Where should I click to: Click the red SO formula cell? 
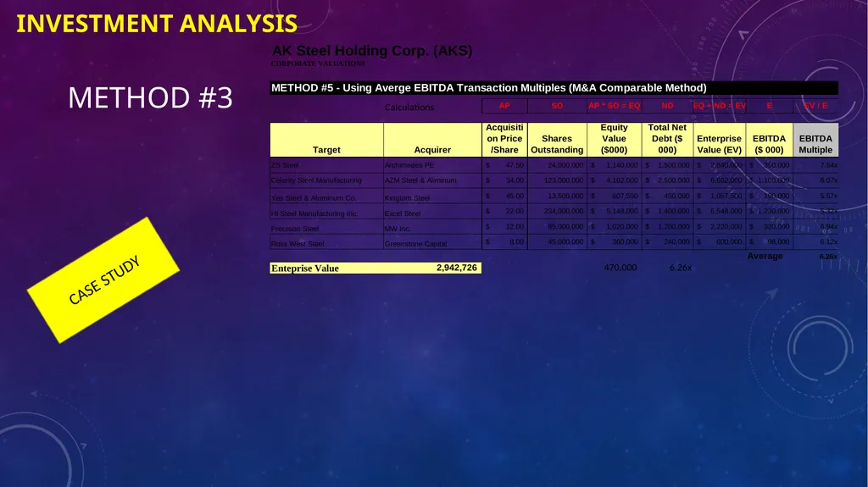(x=557, y=106)
